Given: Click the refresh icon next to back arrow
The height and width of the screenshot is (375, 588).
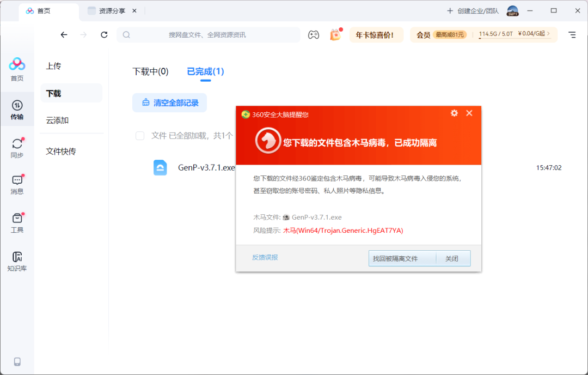Looking at the screenshot, I should click(104, 35).
